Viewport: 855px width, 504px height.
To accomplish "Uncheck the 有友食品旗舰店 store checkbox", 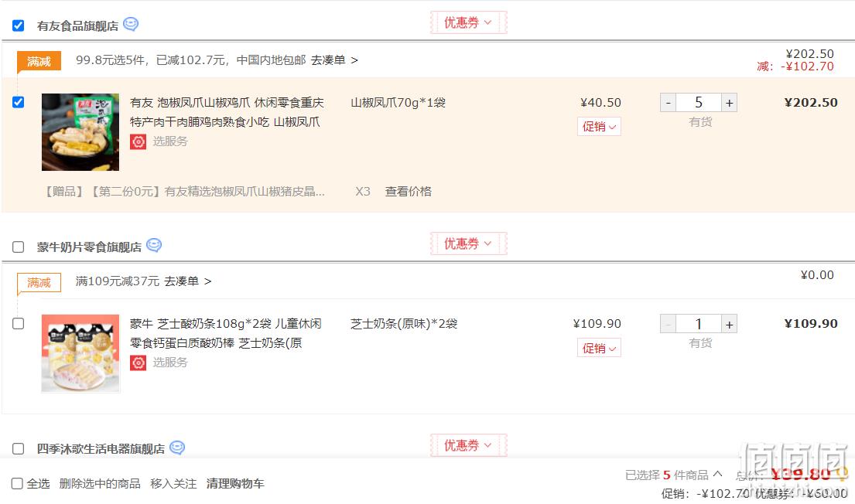I will click(18, 26).
